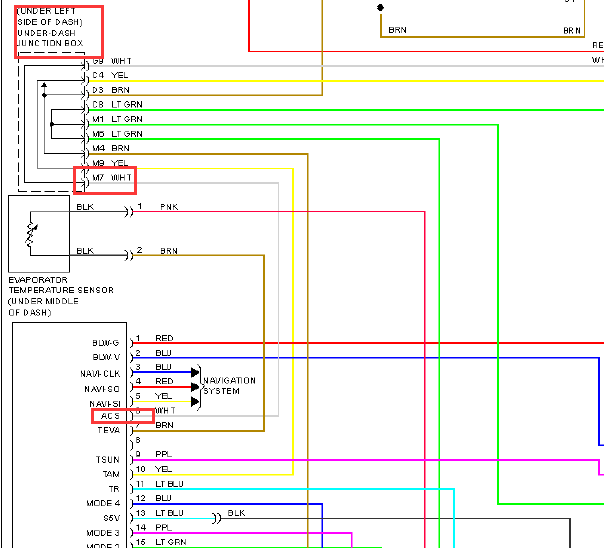
Task: Click the BLW-V terminal label
Action: coord(106,357)
